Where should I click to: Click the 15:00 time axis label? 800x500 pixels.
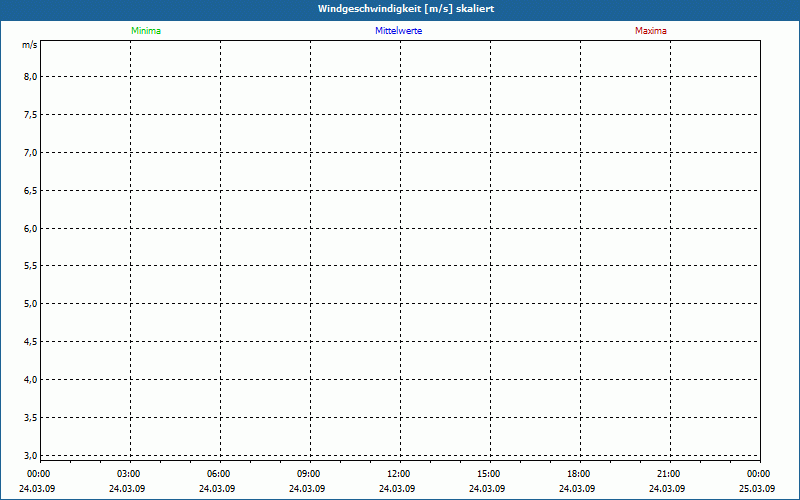(x=489, y=474)
